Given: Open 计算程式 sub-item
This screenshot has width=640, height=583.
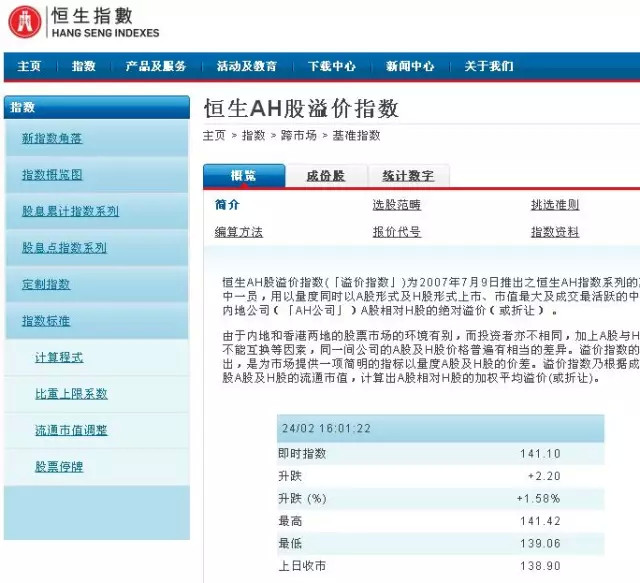Looking at the screenshot, I should click(59, 357).
